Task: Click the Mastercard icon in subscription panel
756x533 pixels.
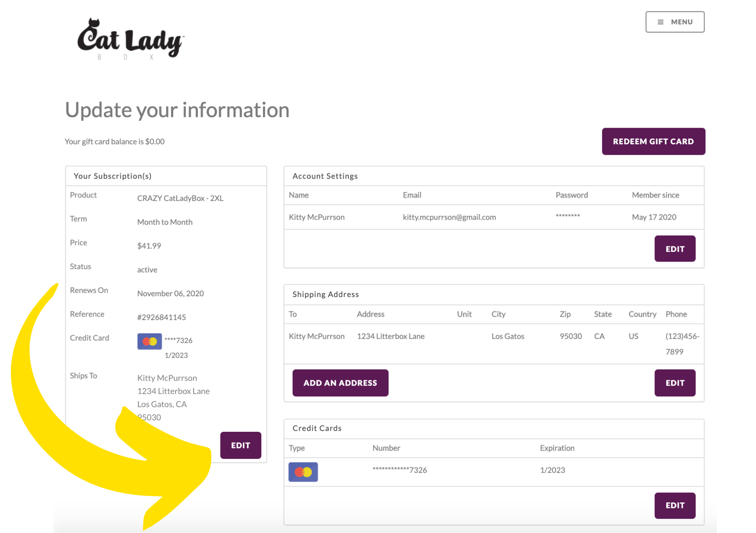Action: coord(149,341)
